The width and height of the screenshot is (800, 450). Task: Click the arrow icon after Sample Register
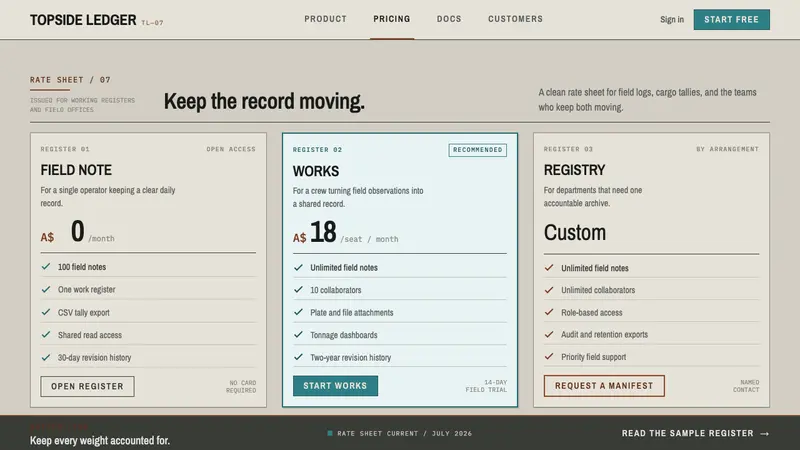(764, 434)
